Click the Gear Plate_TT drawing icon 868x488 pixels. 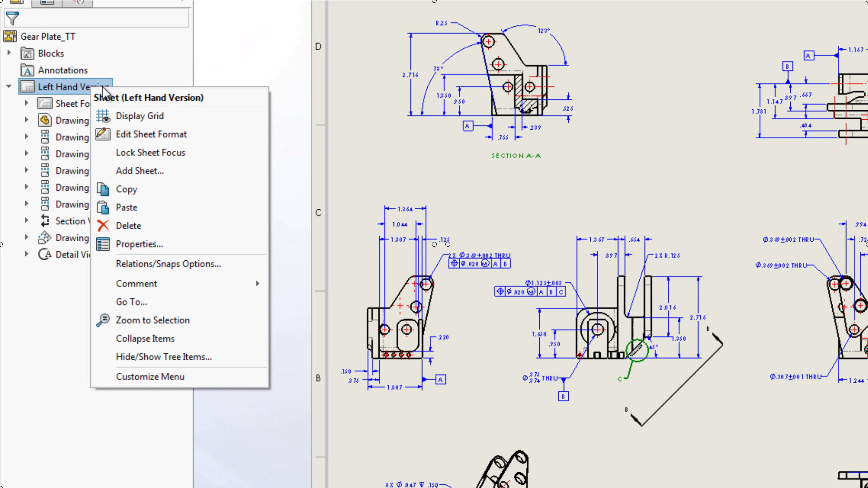click(x=10, y=36)
